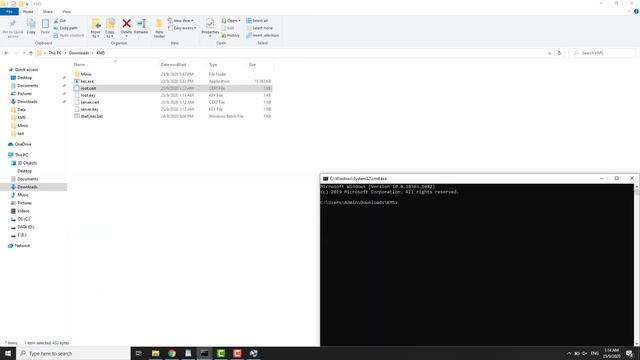Go back using the Back arrow
640x360 pixels.
(x=6, y=53)
